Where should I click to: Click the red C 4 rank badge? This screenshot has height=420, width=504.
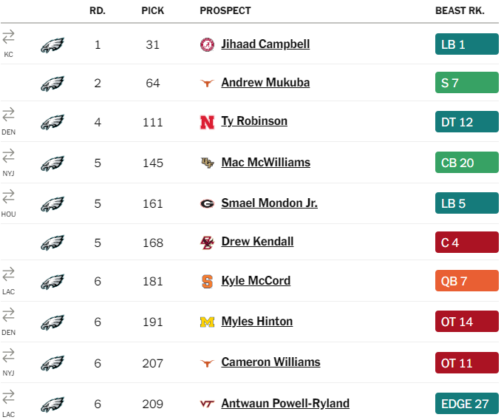coord(467,242)
